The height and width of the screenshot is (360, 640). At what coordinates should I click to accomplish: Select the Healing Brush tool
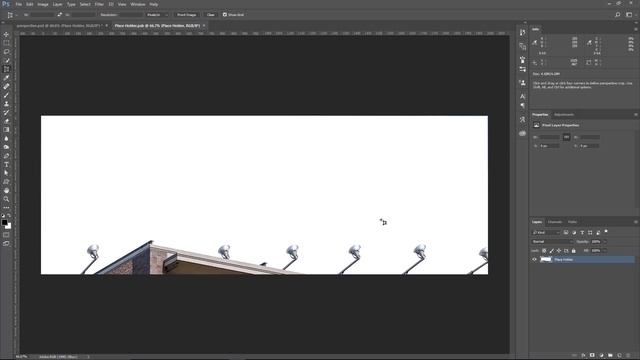[x=6, y=86]
